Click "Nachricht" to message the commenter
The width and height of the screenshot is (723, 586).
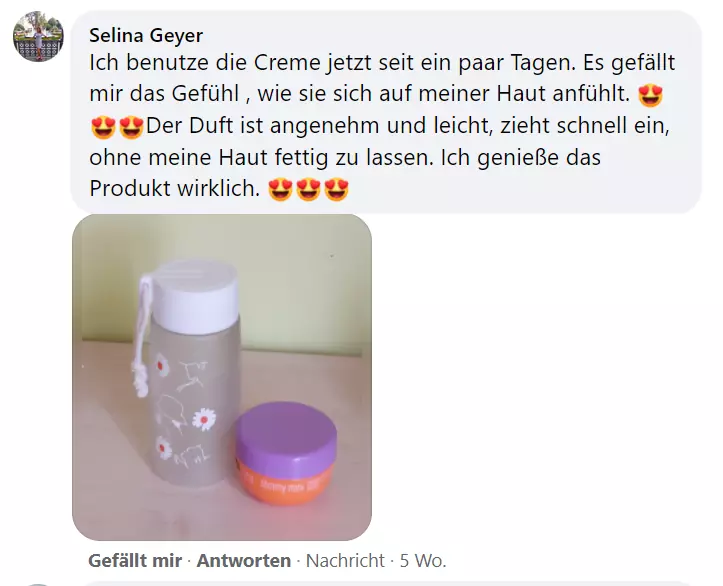pyautogui.click(x=345, y=561)
